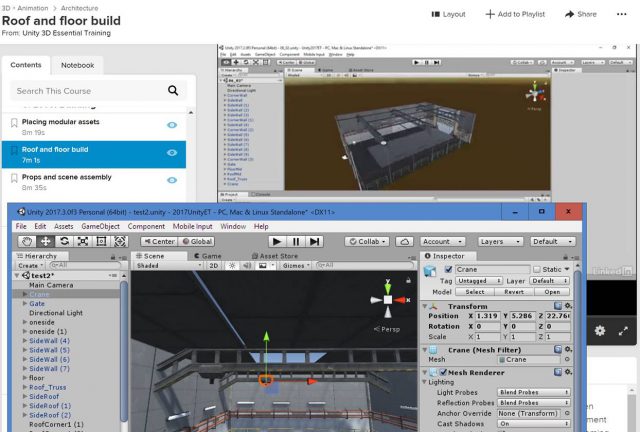Open the Layer Default dropdown in Inspector
The height and width of the screenshot is (432, 640).
[549, 281]
